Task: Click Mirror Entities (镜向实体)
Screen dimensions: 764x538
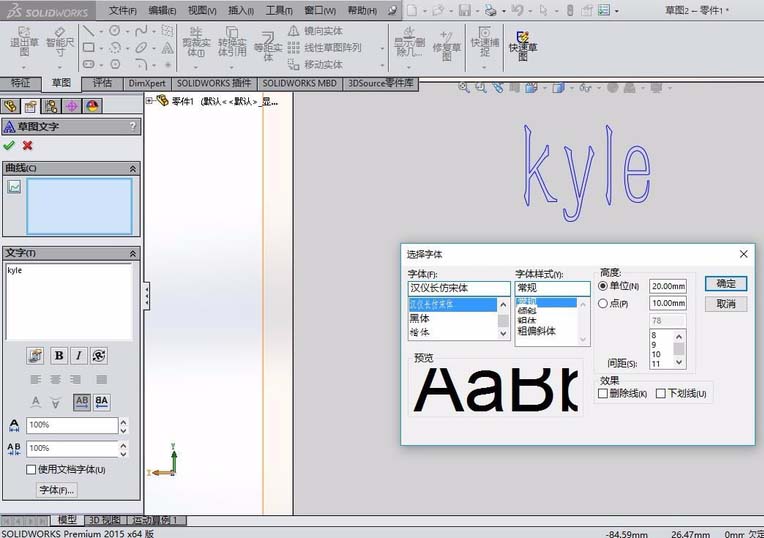Action: tap(315, 31)
